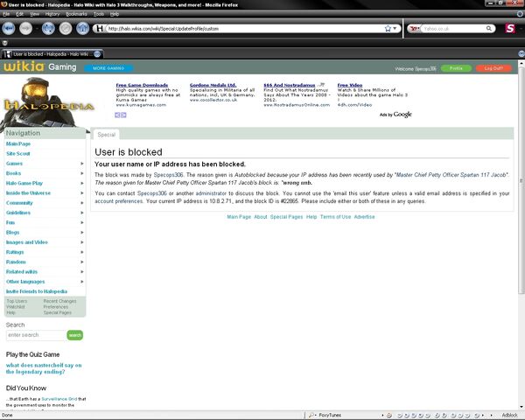This screenshot has width=525, height=420.
Task: Open the Edit menu
Action: 20,14
